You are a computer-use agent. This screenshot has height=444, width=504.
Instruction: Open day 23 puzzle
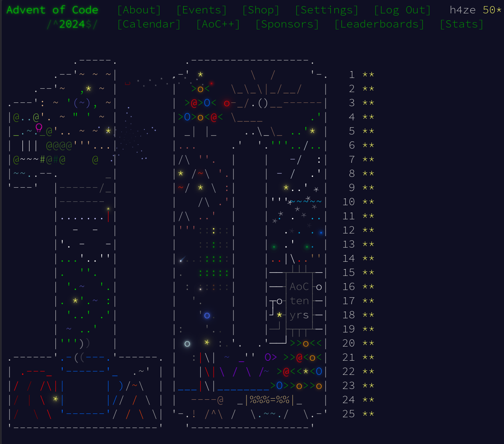(349, 386)
